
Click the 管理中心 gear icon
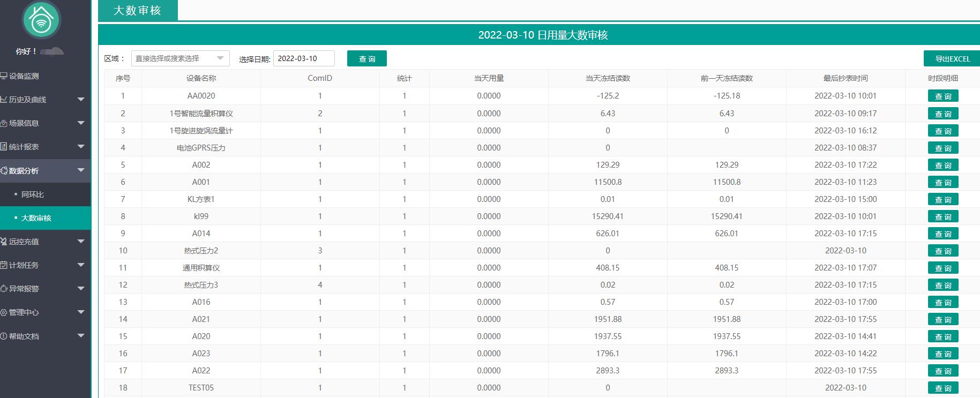pos(4,312)
